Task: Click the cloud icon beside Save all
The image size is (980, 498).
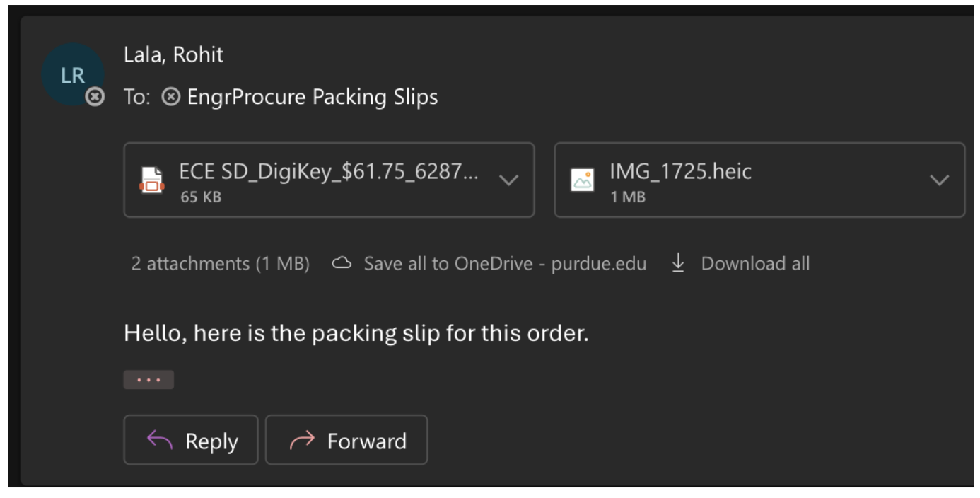Action: pyautogui.click(x=342, y=264)
